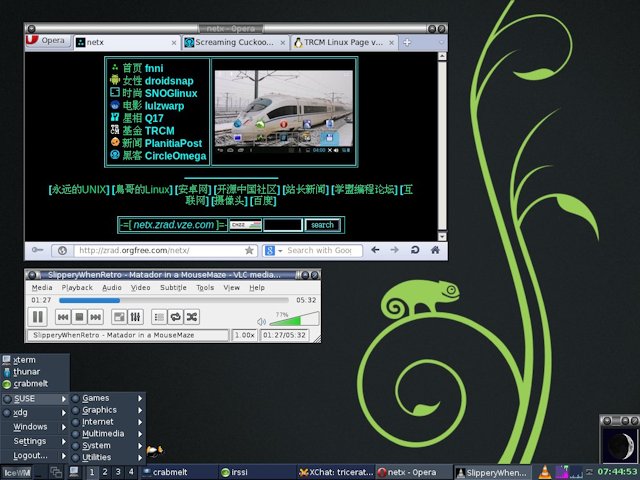The height and width of the screenshot is (480, 640).
Task: Pause playback in VLC
Action: pyautogui.click(x=38, y=317)
